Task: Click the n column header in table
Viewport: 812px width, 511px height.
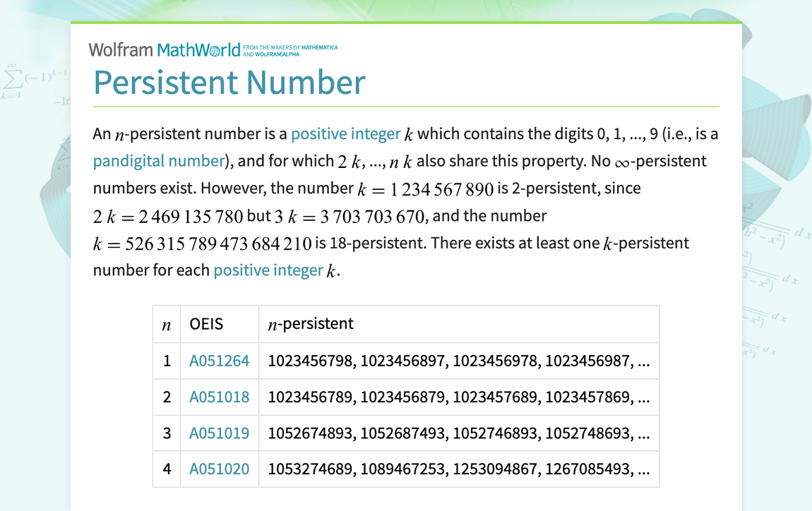Action: click(167, 324)
